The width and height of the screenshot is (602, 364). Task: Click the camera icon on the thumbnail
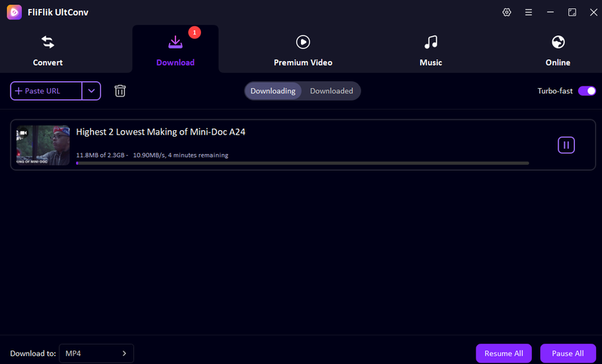click(23, 132)
